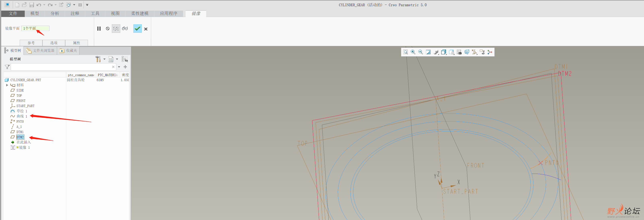Click the Regenerate model icon
644x220 pixels.
point(61,5)
